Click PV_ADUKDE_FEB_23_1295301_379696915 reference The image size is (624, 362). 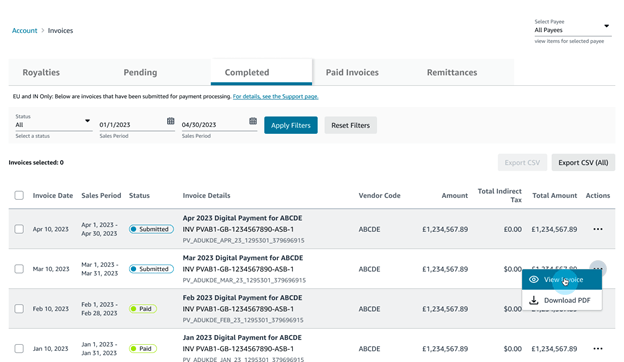pos(243,320)
